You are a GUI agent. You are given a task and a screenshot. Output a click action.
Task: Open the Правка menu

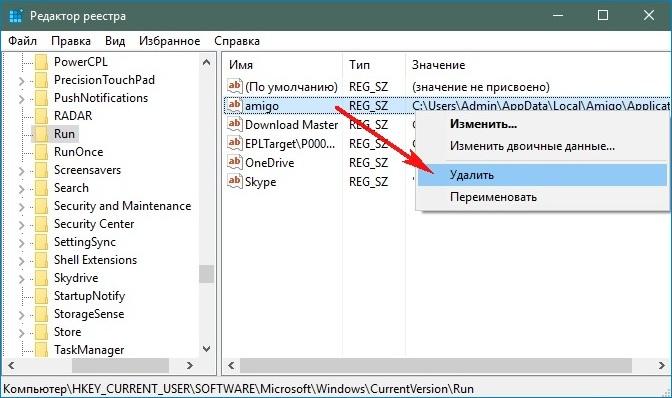tap(71, 41)
